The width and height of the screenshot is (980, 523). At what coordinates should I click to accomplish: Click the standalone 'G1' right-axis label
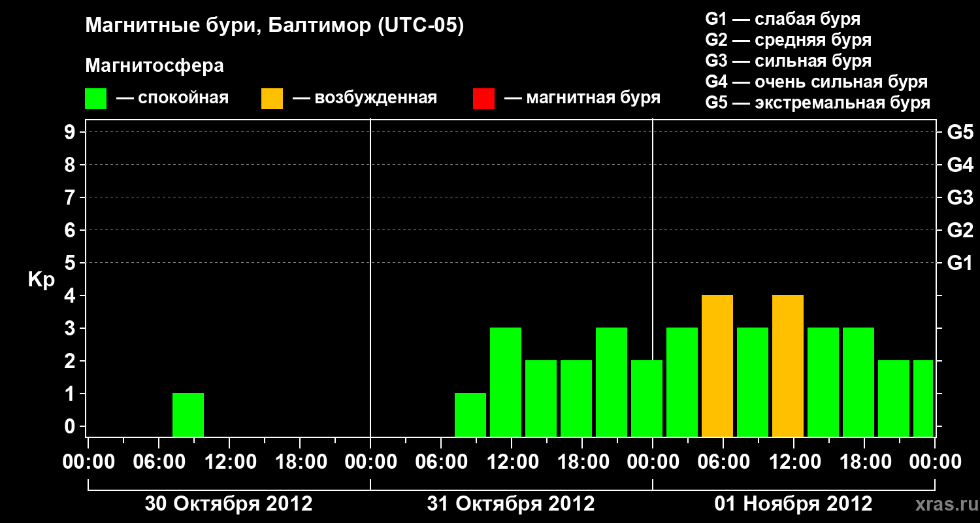pyautogui.click(x=960, y=263)
